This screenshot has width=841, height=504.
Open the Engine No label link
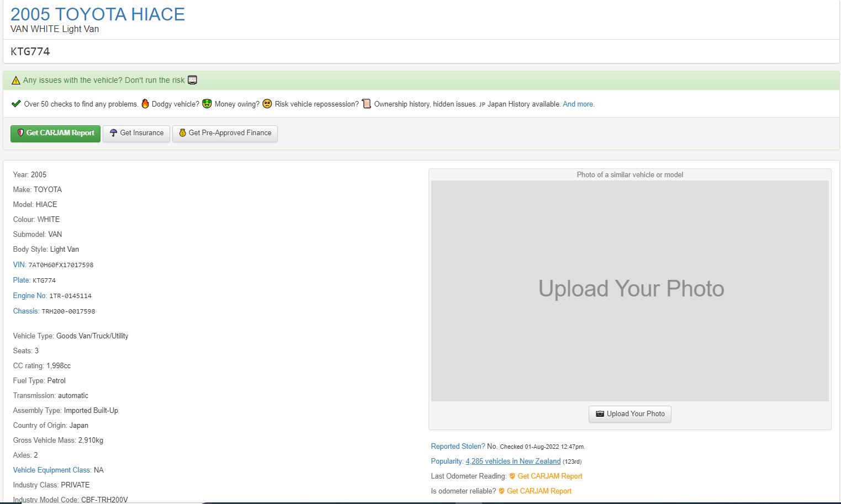pos(30,296)
